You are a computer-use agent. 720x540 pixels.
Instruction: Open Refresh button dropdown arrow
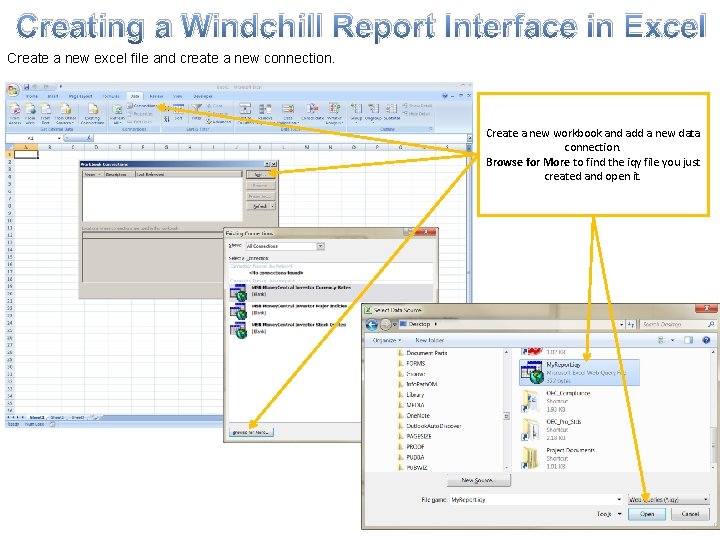tap(273, 207)
